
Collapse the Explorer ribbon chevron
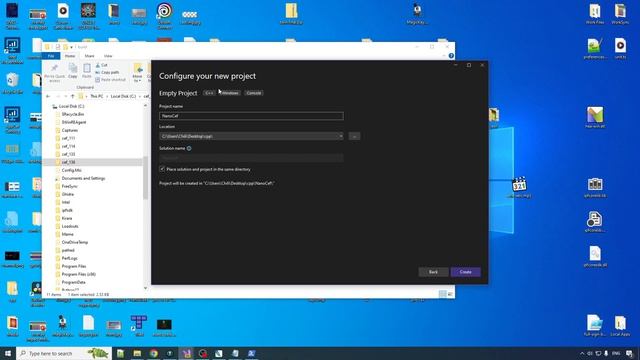pos(444,56)
